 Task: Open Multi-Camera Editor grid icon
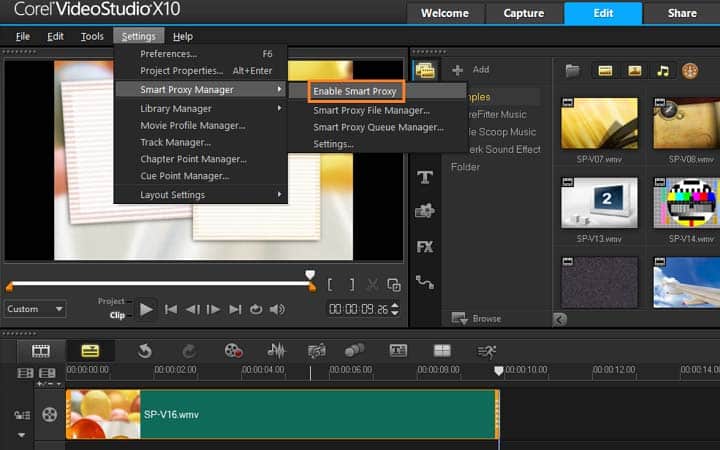[x=442, y=351]
